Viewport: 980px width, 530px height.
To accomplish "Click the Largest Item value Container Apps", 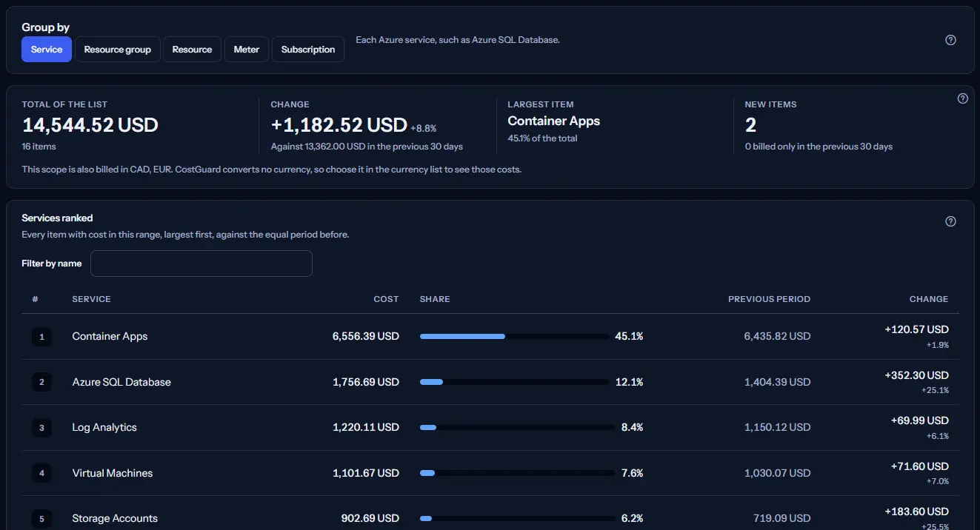I will [x=554, y=121].
